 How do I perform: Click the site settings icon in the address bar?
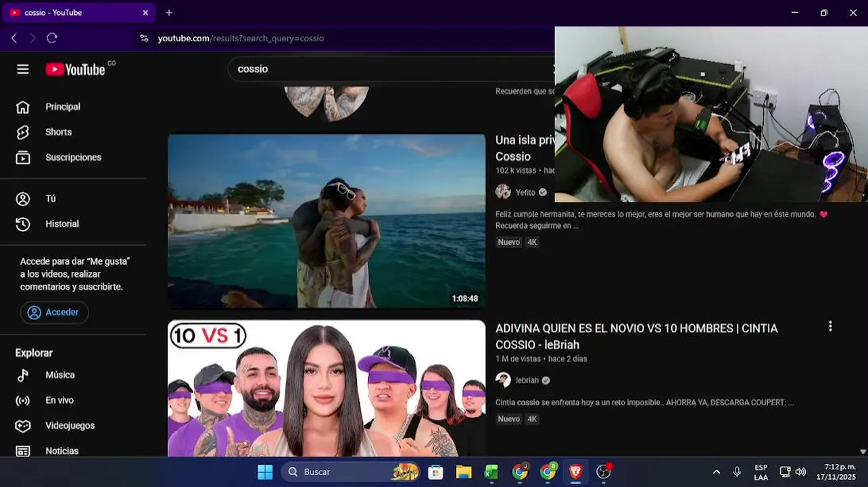[x=144, y=39]
